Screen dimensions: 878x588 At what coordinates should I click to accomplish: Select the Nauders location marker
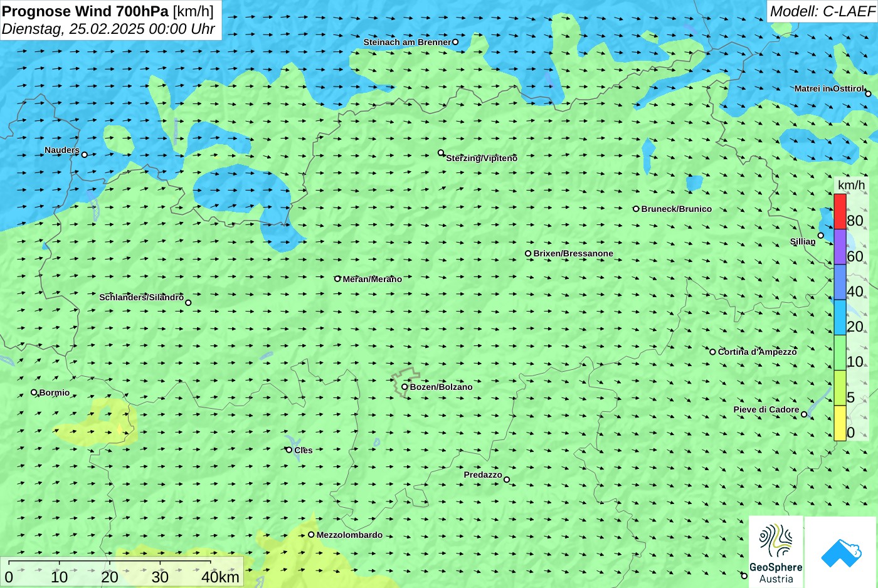[x=85, y=154]
